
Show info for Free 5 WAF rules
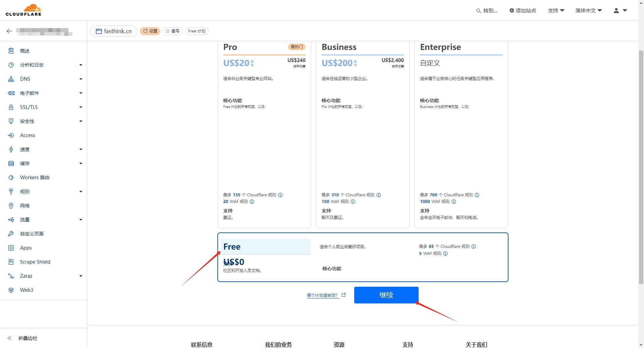point(445,254)
